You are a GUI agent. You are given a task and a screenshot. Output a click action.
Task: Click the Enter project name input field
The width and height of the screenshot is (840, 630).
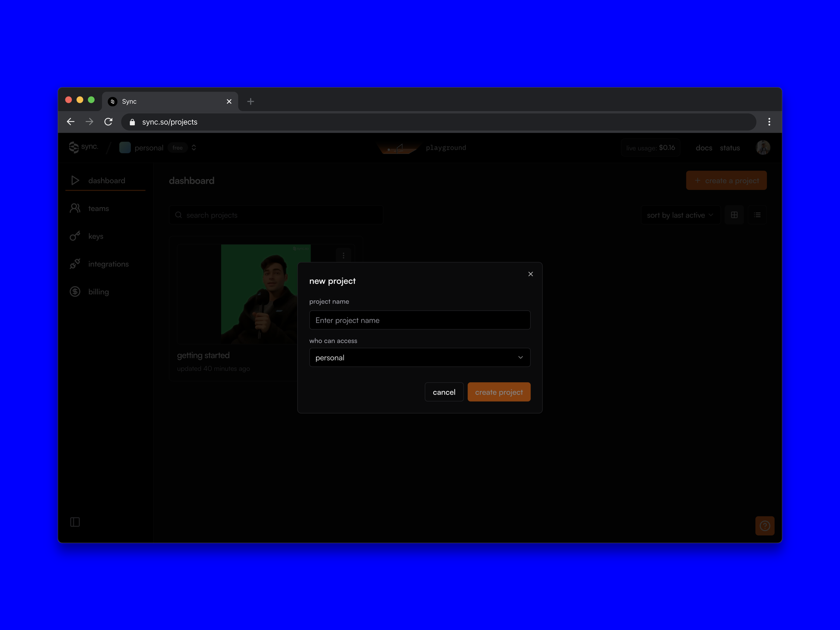point(419,320)
